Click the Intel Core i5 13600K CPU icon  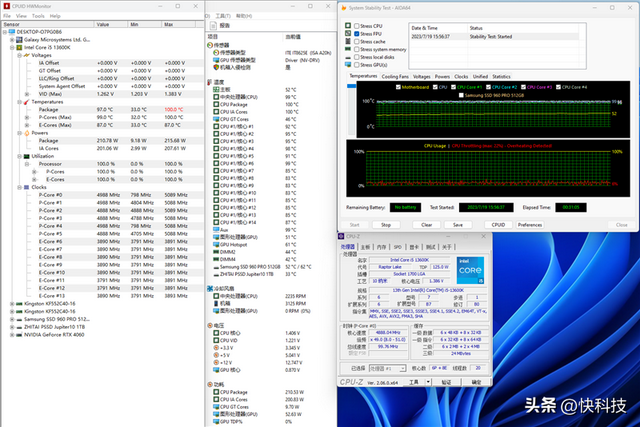(17, 47)
